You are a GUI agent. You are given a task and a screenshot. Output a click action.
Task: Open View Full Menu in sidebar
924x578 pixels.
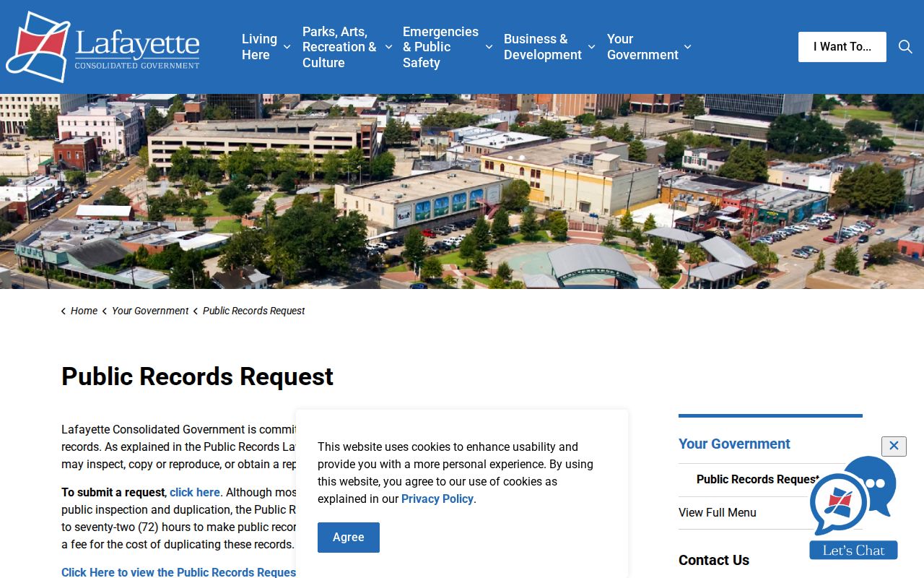(x=718, y=512)
